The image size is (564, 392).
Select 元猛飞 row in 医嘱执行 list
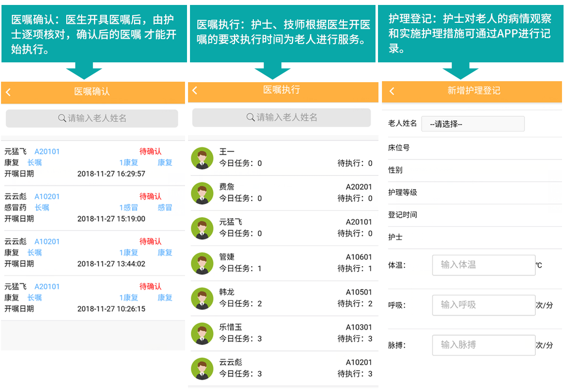(x=282, y=228)
